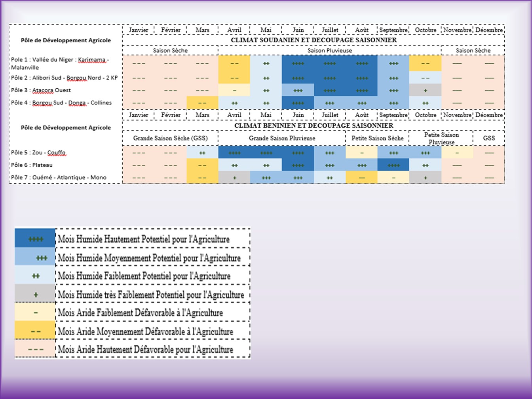Select the dark blue Juin cell for Pole 1
This screenshot has width=532, height=399.
pyautogui.click(x=298, y=63)
